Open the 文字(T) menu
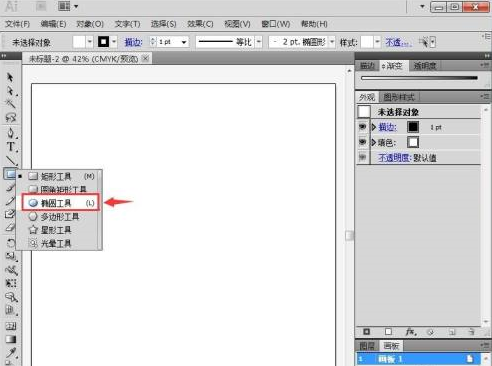This screenshot has width=492, height=366. click(x=127, y=24)
